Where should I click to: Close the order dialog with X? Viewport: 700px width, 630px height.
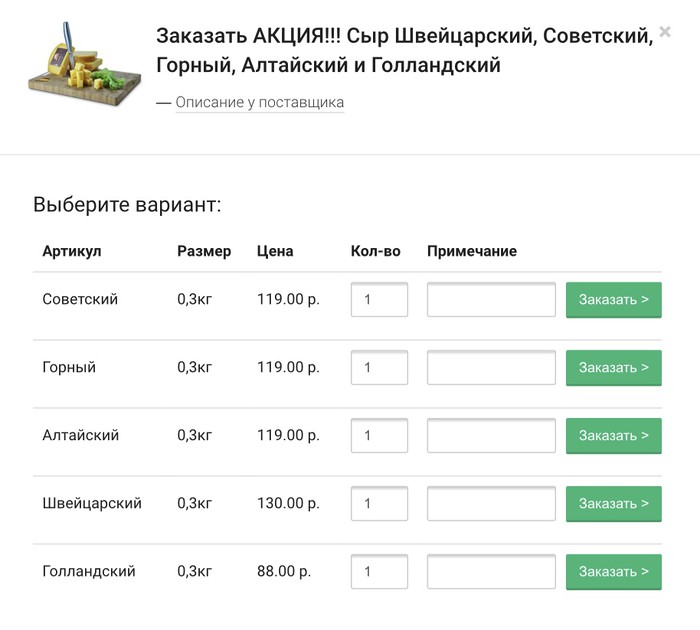665,32
